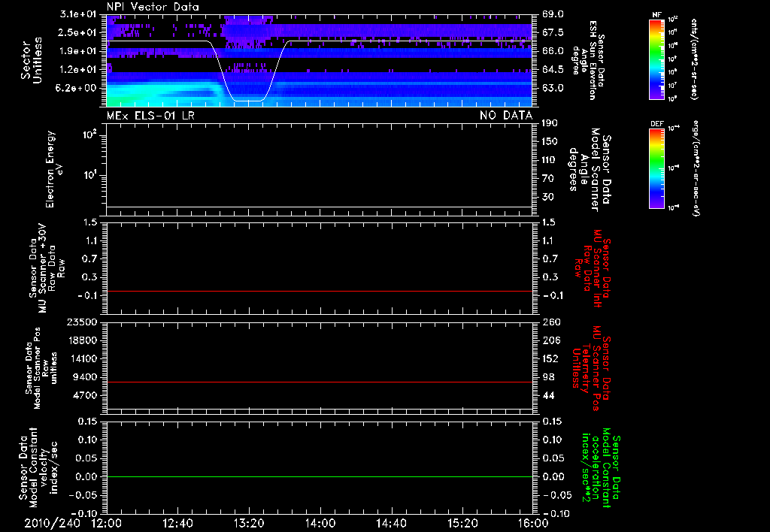The width and height of the screenshot is (770, 532).
Task: Click the '110' scanner angle tick value
Action: pyautogui.click(x=550, y=160)
